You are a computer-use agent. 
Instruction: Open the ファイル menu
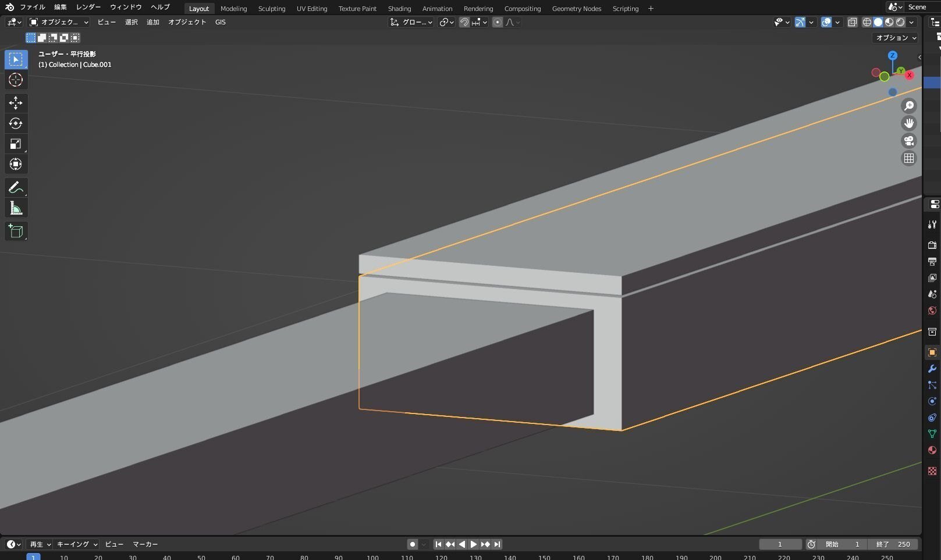[x=33, y=8]
